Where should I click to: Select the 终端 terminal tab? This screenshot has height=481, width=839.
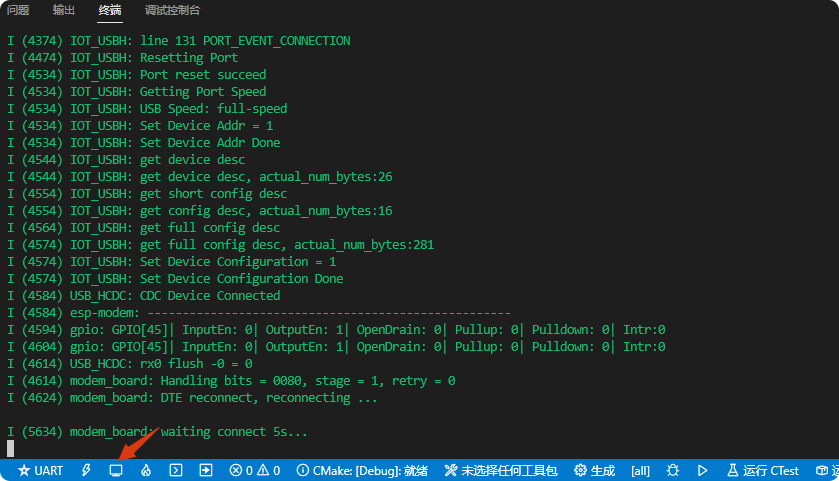(x=110, y=10)
